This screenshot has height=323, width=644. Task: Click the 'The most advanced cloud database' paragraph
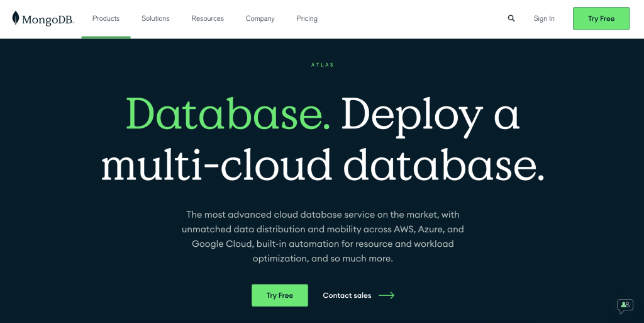pos(323,236)
